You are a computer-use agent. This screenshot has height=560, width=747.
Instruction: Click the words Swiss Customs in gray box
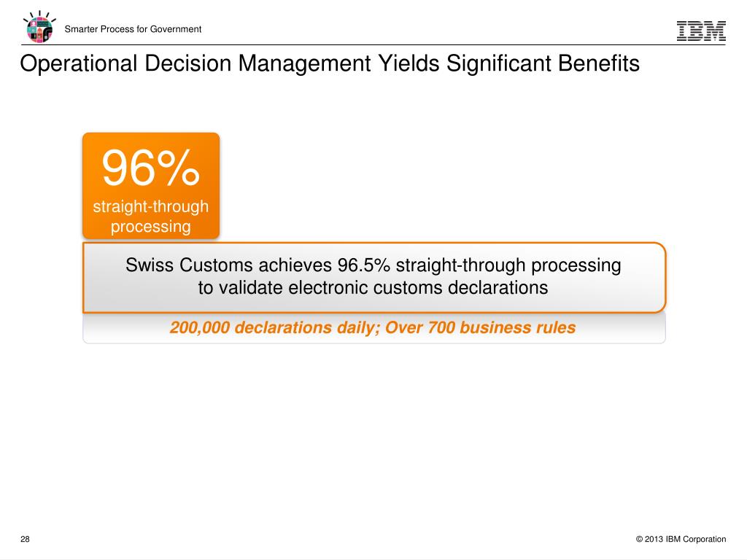click(x=189, y=265)
